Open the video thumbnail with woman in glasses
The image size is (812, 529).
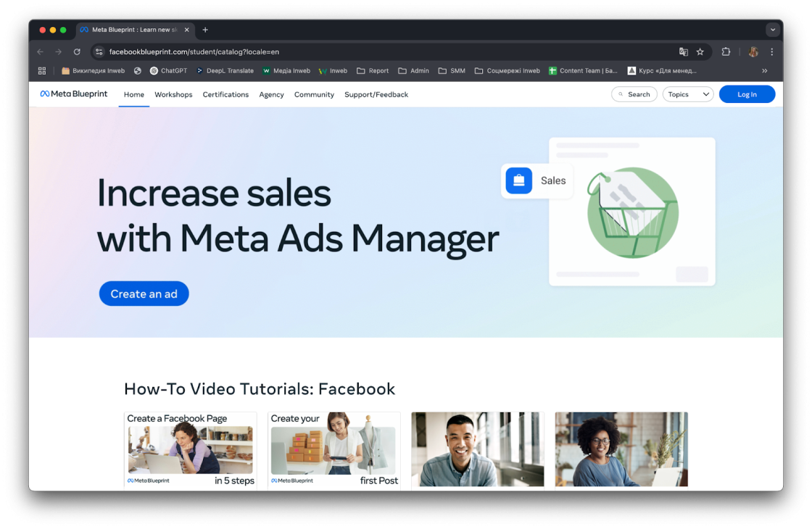[x=621, y=449]
